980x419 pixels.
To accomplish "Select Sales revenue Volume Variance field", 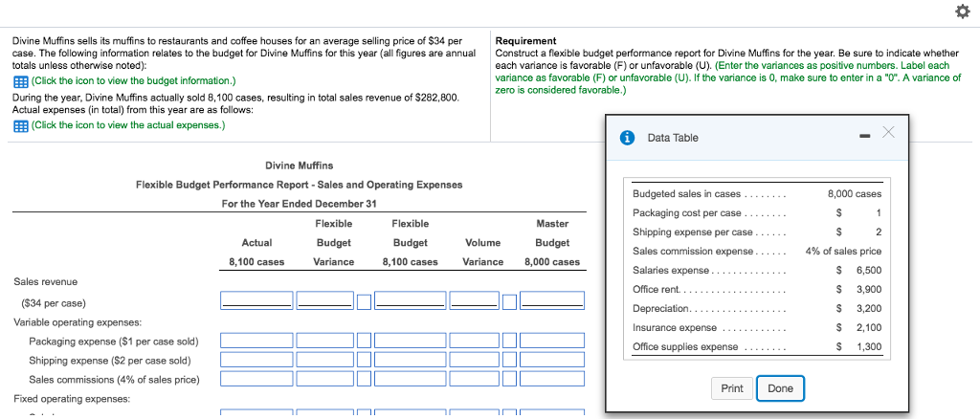I will 475,300.
